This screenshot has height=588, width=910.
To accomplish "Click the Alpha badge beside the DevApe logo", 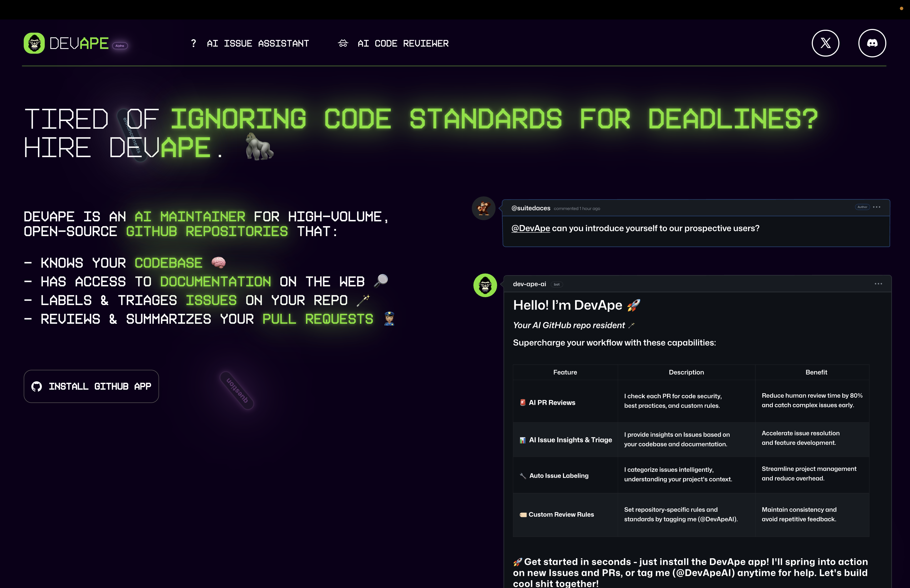I will coord(120,46).
